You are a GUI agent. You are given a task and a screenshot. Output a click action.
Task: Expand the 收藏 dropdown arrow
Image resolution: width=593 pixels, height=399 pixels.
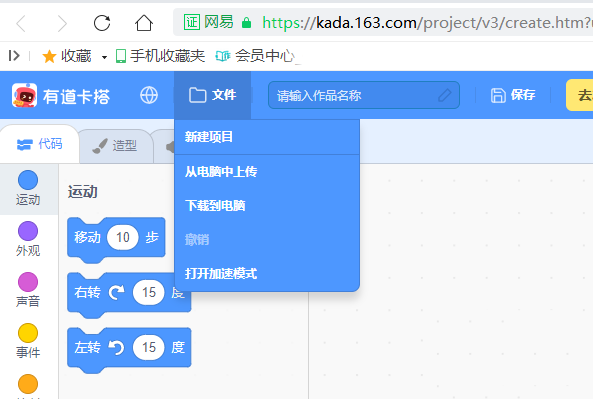click(x=104, y=57)
